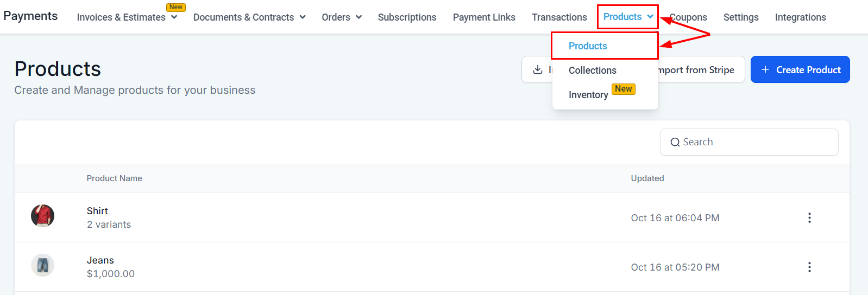868x295 pixels.
Task: Select Inventory from the dropdown menu
Action: [588, 95]
